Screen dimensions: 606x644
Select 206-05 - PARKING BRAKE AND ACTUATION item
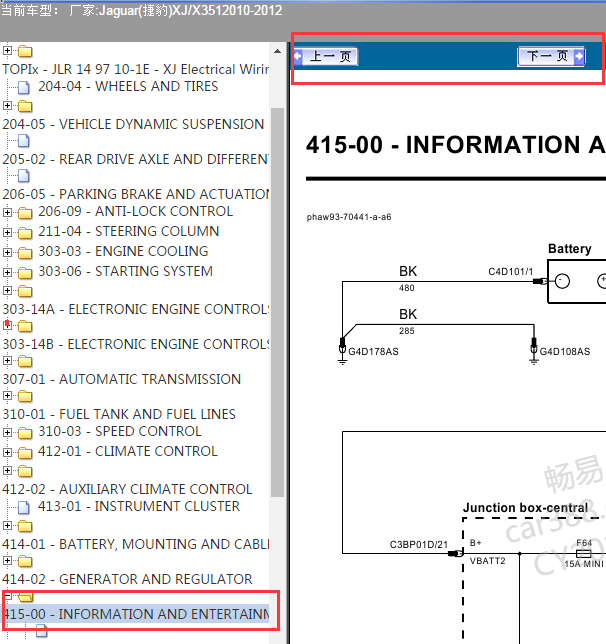click(135, 194)
